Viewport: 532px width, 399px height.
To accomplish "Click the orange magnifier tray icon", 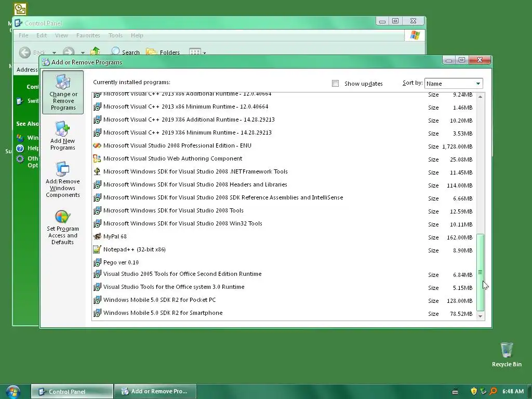I will tap(494, 391).
